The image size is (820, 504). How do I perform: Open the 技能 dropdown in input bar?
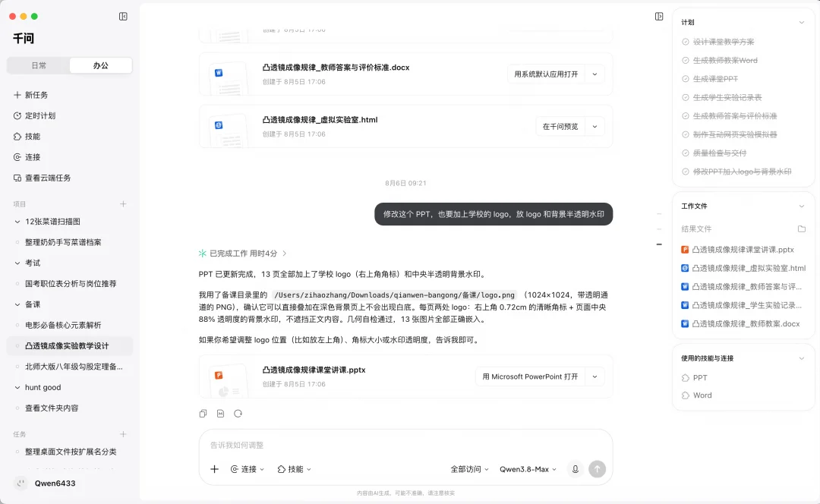[x=294, y=469]
